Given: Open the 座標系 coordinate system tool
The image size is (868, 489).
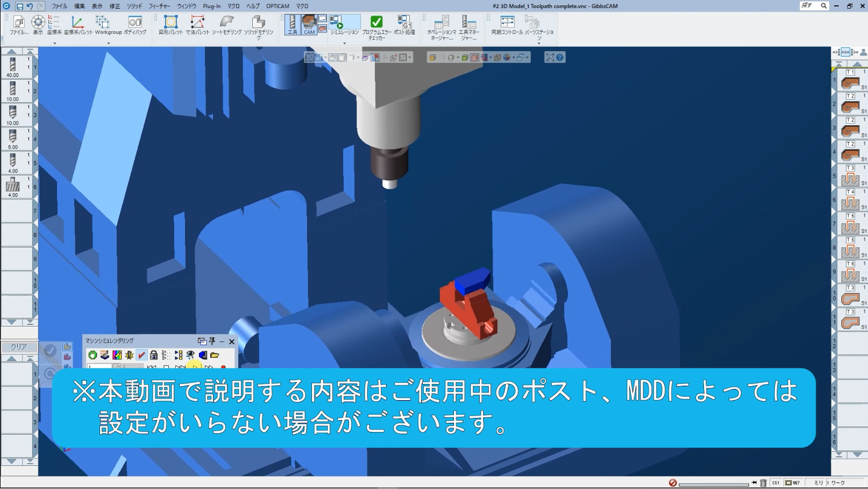Looking at the screenshot, I should pyautogui.click(x=54, y=25).
